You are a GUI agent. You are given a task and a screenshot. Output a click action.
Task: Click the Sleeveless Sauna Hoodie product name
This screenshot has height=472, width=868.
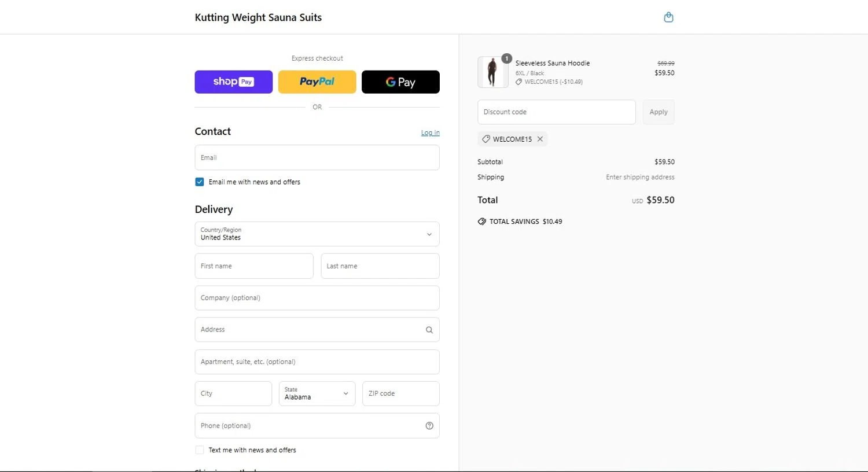pyautogui.click(x=553, y=63)
